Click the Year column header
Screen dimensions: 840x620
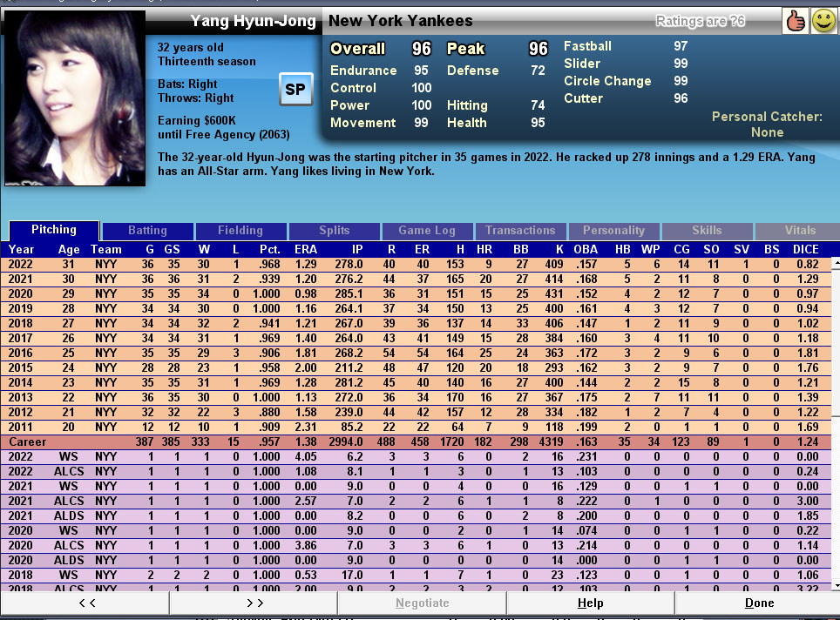pos(21,250)
